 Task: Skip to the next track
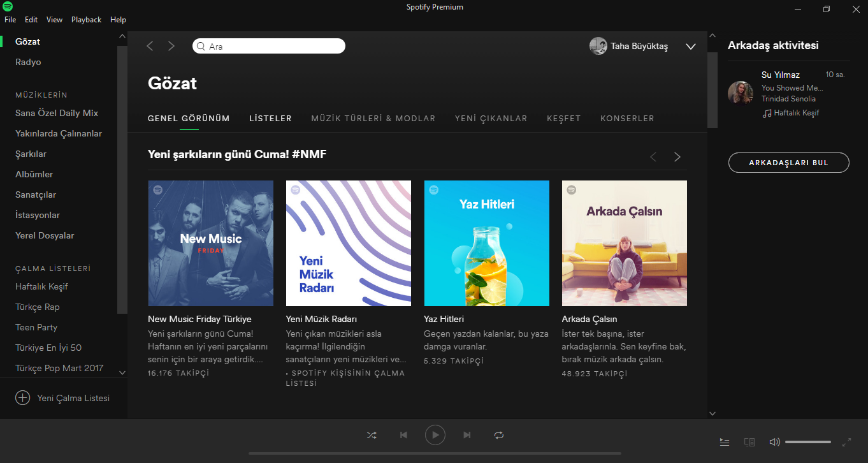tap(467, 435)
